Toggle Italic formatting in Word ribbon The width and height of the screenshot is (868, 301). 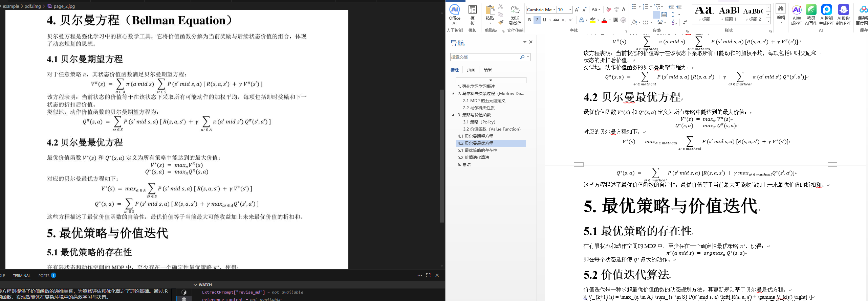(537, 20)
